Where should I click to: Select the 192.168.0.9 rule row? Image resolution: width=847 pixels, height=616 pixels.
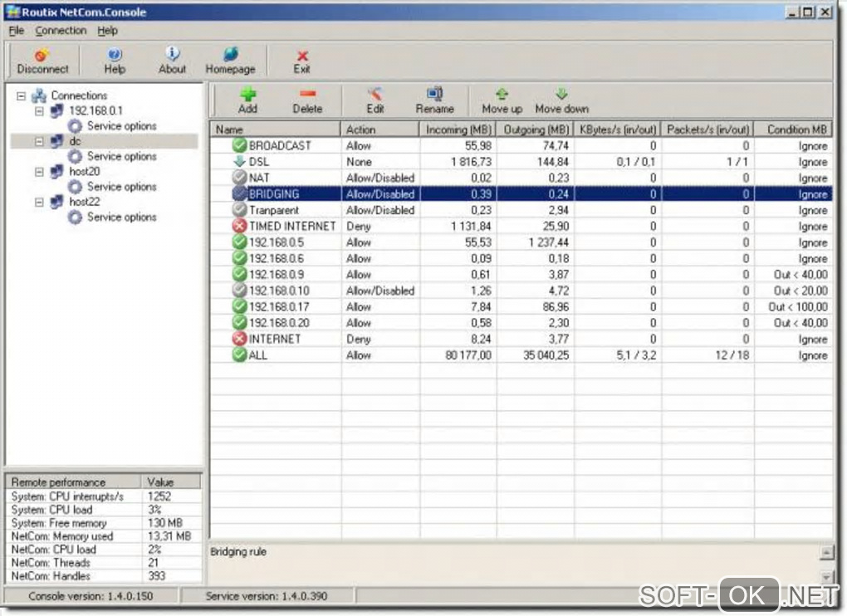pyautogui.click(x=521, y=274)
